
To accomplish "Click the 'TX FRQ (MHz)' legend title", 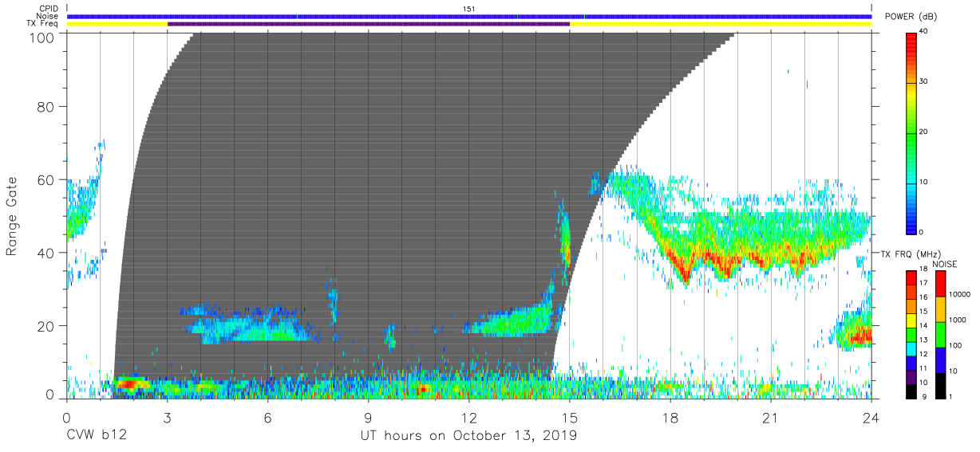I will click(x=911, y=254).
